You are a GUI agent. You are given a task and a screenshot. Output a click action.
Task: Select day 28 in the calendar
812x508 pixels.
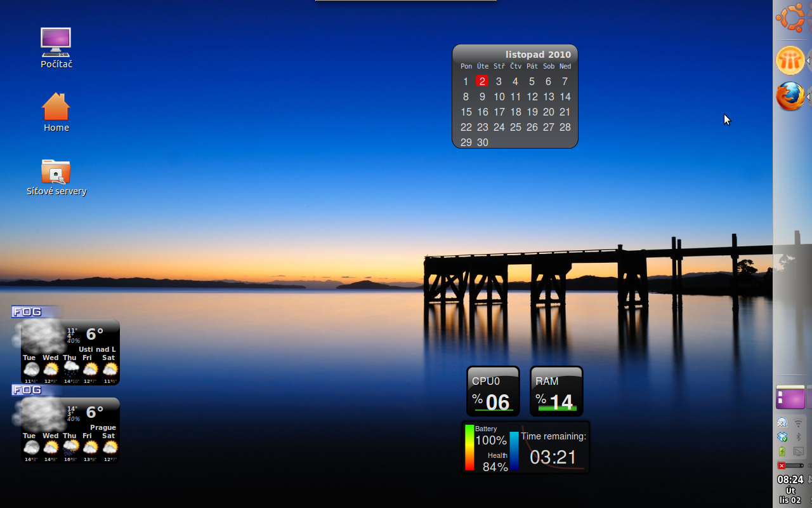(x=565, y=127)
